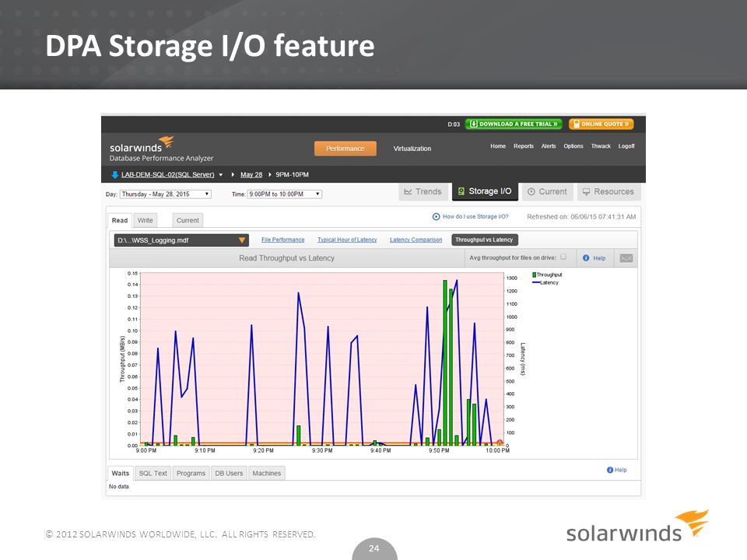This screenshot has height=560, width=747.
Task: Open Reports in top navigation
Action: tap(524, 146)
